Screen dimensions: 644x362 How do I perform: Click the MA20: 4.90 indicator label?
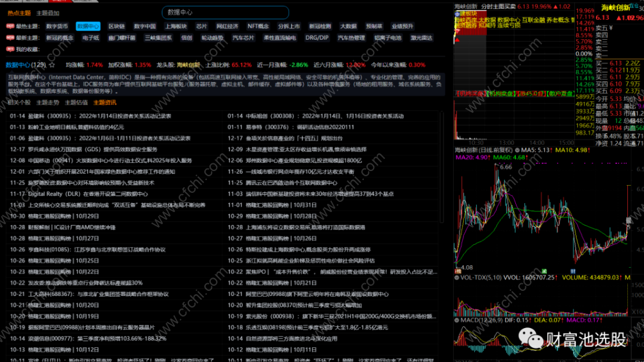[473, 157]
